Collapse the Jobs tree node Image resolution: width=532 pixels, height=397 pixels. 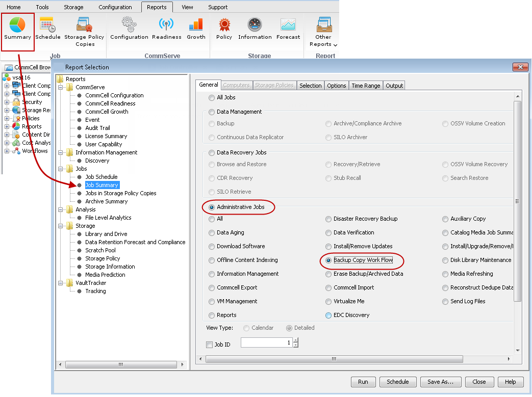tap(60, 169)
